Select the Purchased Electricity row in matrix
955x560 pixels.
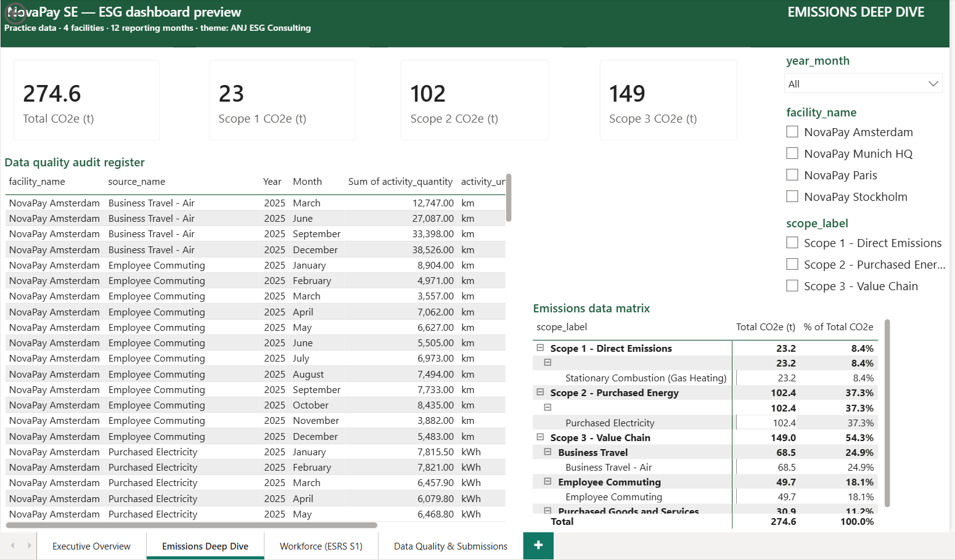click(x=610, y=423)
